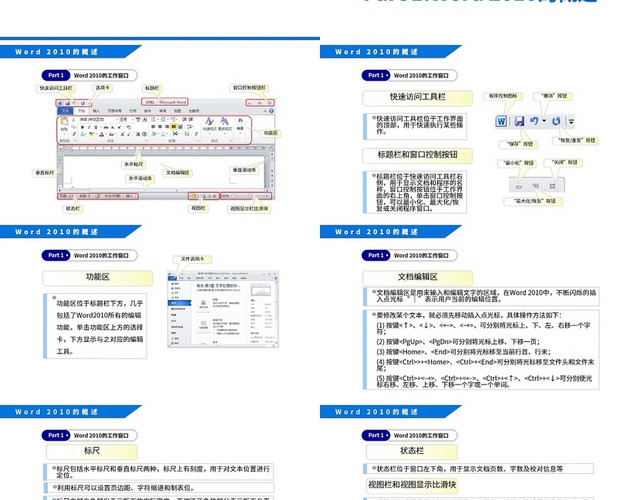Click the document preview thumbnail in the backstage view

coord(260,290)
